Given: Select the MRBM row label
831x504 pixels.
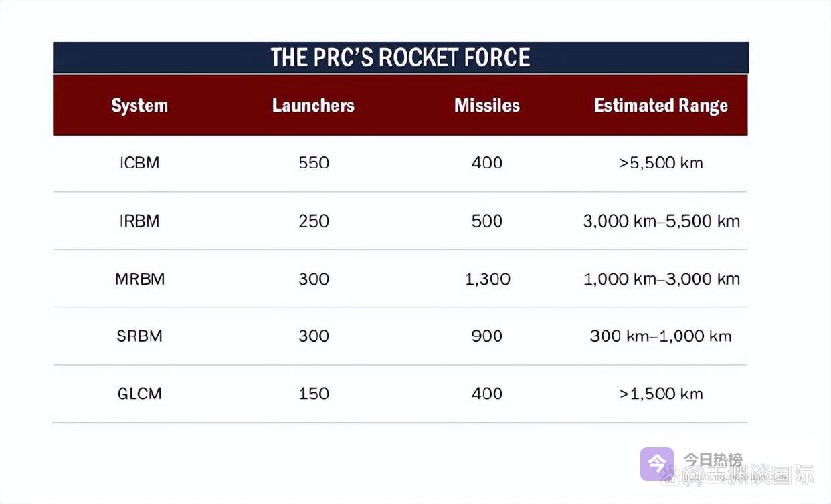Looking at the screenshot, I should point(139,279).
